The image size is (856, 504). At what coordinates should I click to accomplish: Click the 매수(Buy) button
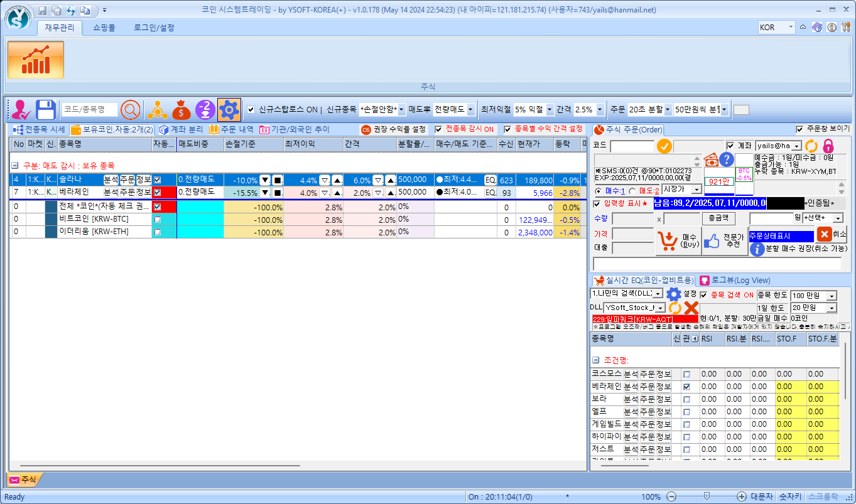pyautogui.click(x=678, y=240)
